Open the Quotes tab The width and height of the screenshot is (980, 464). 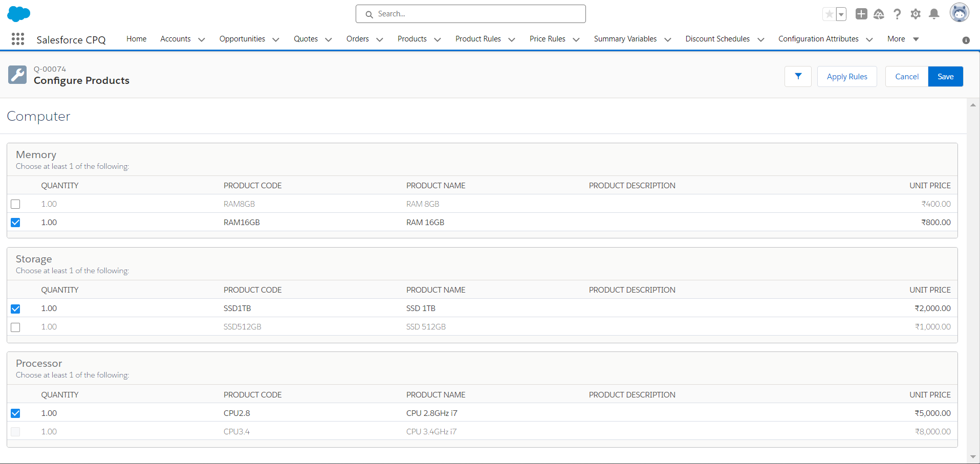(306, 39)
